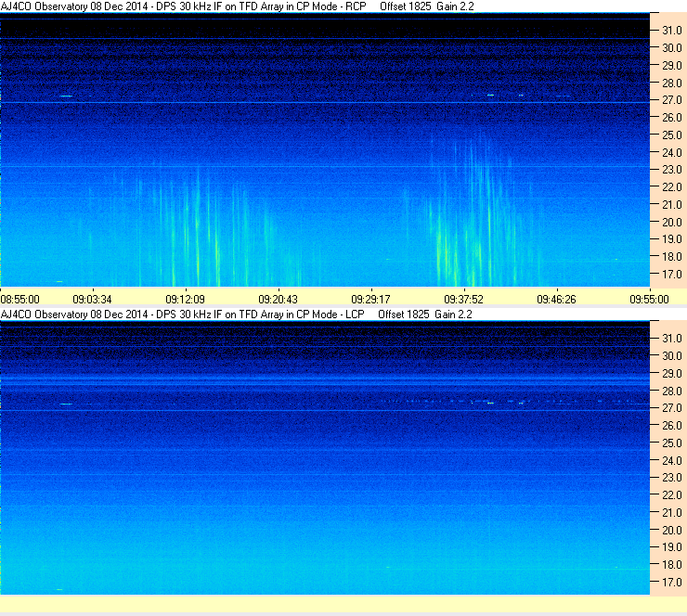This screenshot has width=687, height=616.
Task: Click the 29.0 frequency label on LCP chart
Action: [x=672, y=374]
